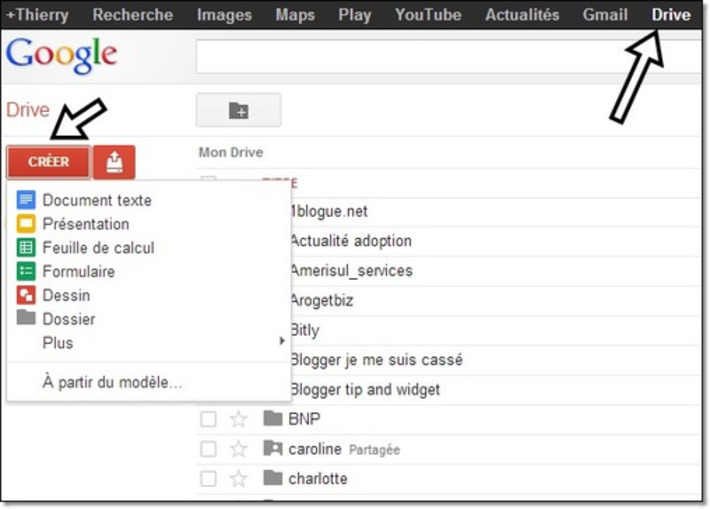Choose Formulaire from the create menu
The width and height of the screenshot is (710, 509).
click(79, 272)
